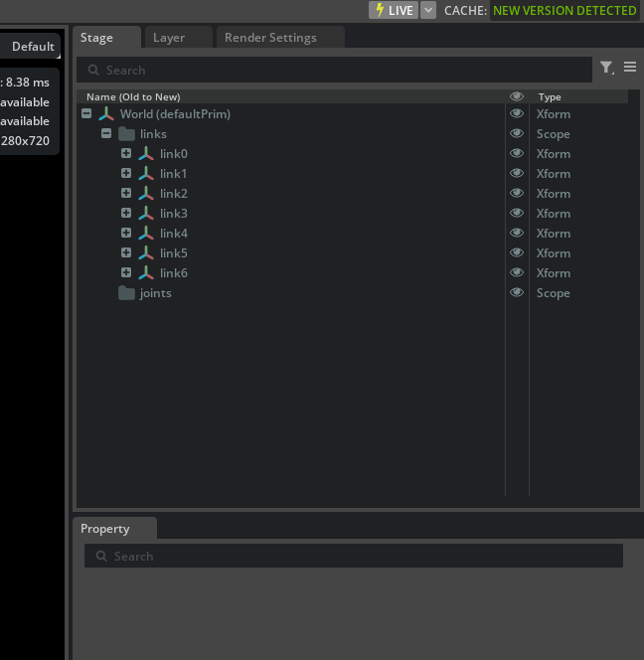Click the links folder icon
Viewport: 644px width, 660px height.
tap(126, 134)
